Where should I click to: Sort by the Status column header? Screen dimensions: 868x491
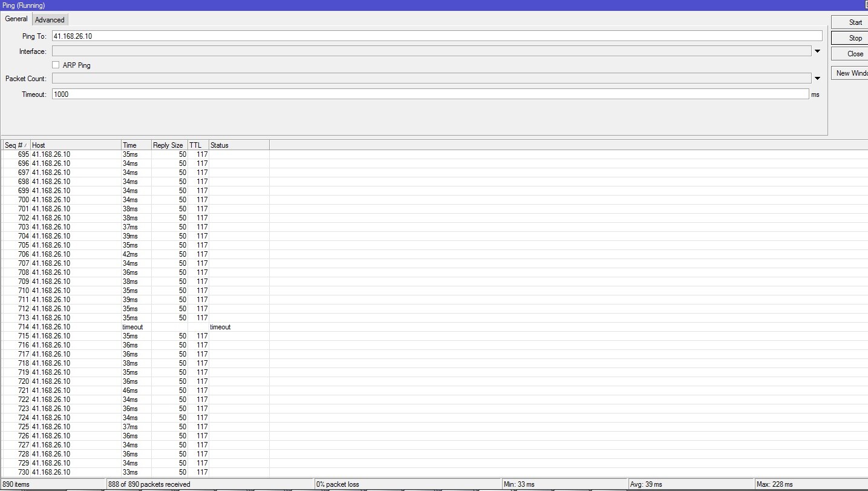(x=239, y=145)
